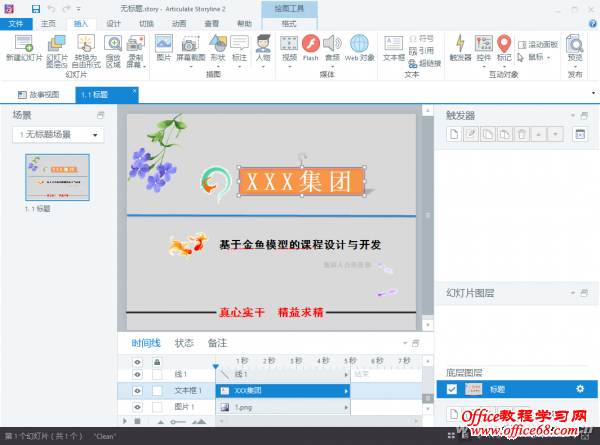Open the scene dropdown 无标题场景
Screen dimensions: 600x445
click(58, 135)
